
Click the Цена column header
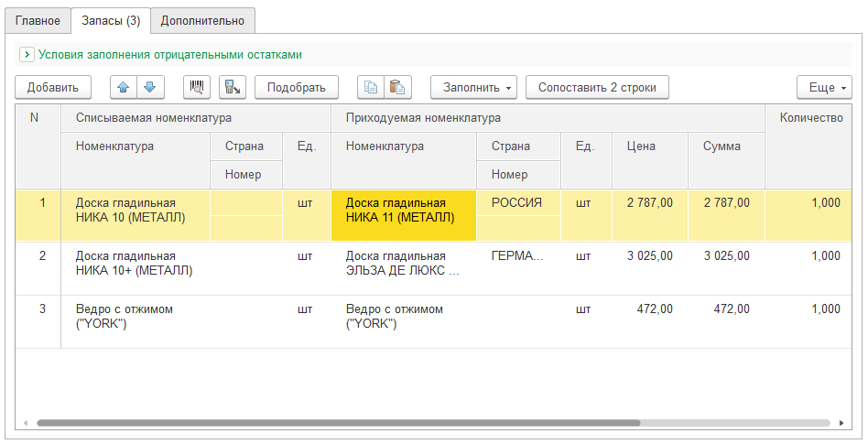[x=650, y=160]
